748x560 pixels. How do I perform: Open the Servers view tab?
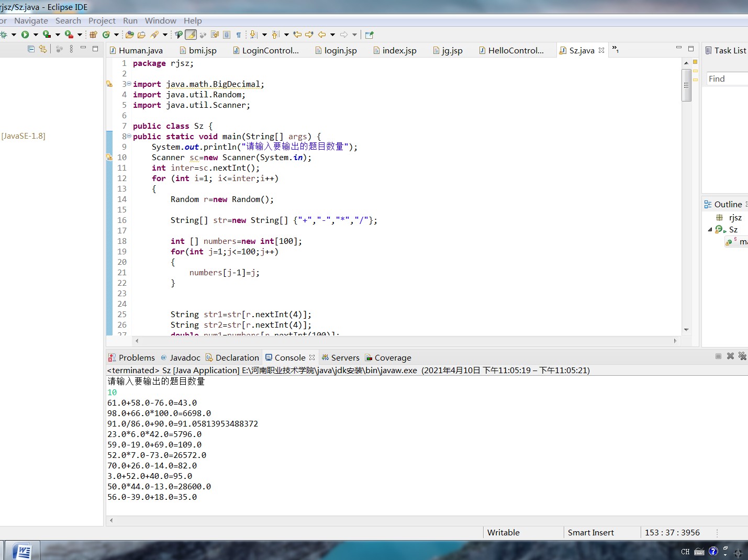(340, 358)
